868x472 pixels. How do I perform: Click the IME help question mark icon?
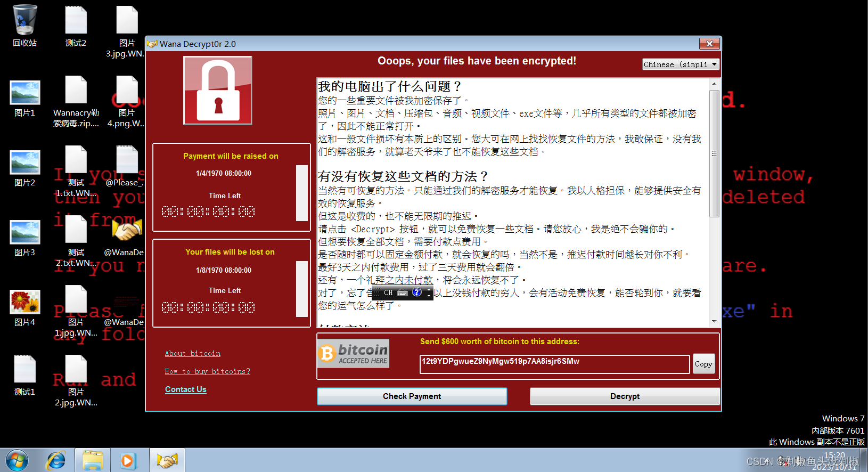[417, 292]
